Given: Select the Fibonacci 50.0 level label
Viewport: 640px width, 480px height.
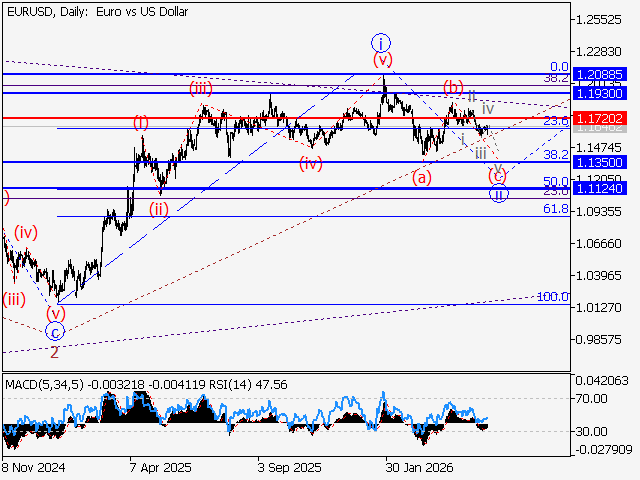Looking at the screenshot, I should [556, 181].
